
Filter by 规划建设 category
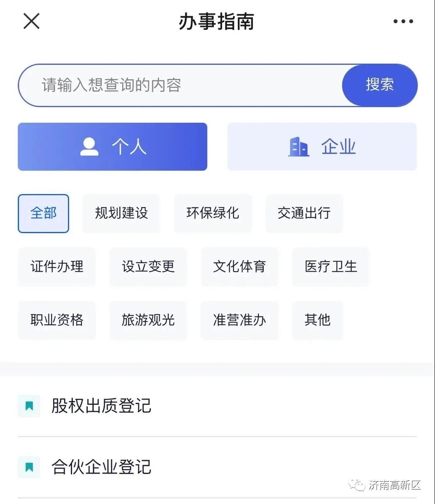(x=121, y=213)
